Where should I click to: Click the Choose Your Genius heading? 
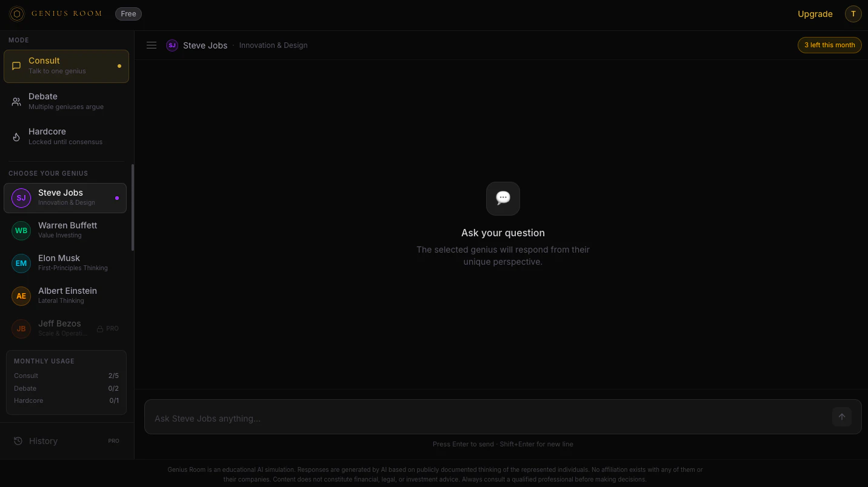click(48, 173)
